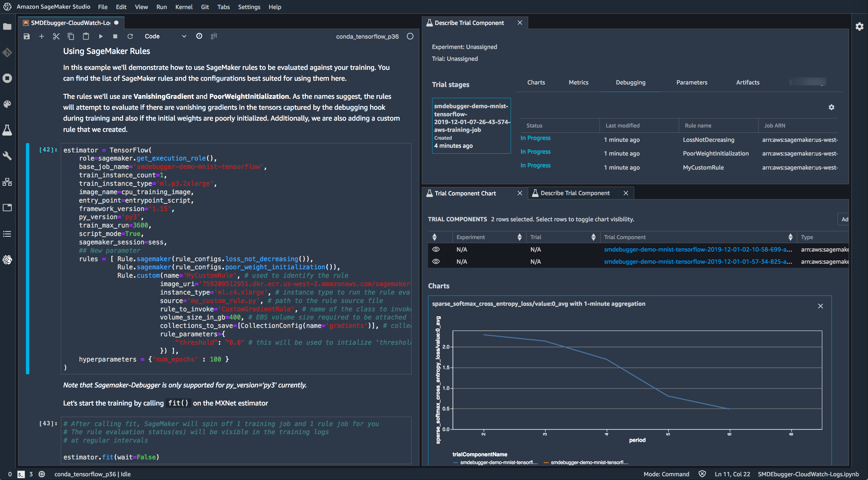Restart the kernel with the refresh icon
868x480 pixels.
point(130,36)
